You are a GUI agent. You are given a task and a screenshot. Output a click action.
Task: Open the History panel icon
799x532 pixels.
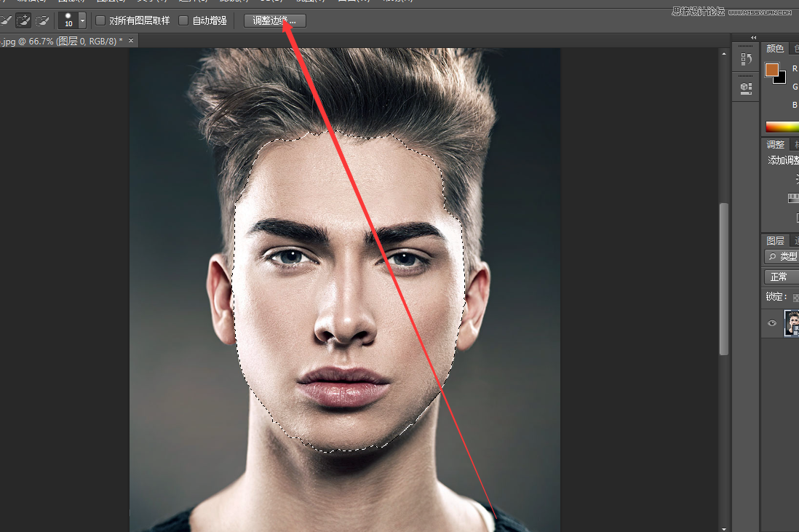(x=746, y=60)
